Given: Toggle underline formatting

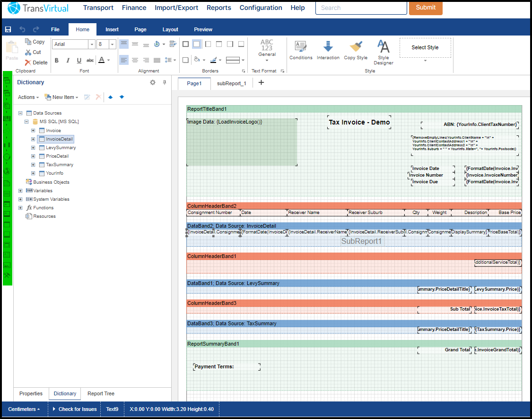Looking at the screenshot, I should click(x=79, y=60).
